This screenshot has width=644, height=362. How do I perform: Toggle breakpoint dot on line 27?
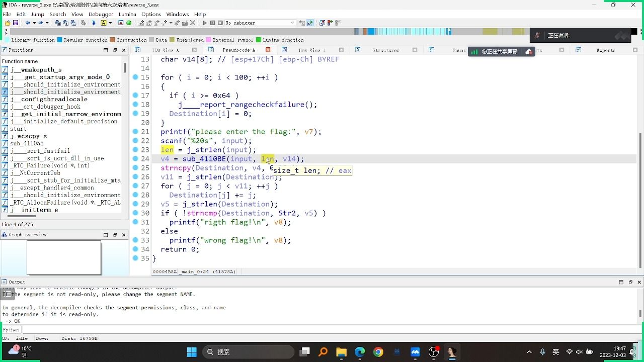[x=135, y=186]
